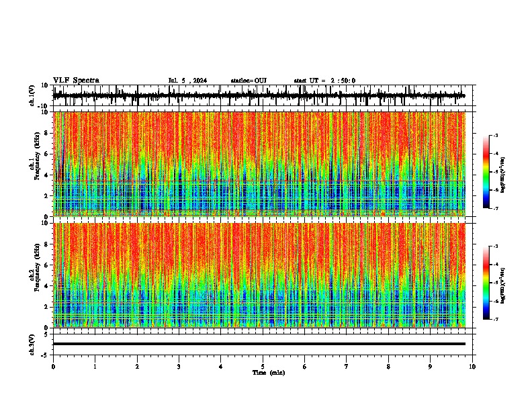The image size is (532, 411).
Task: Click the ch.1 frequency axis "8" tick label
Action: coord(46,133)
